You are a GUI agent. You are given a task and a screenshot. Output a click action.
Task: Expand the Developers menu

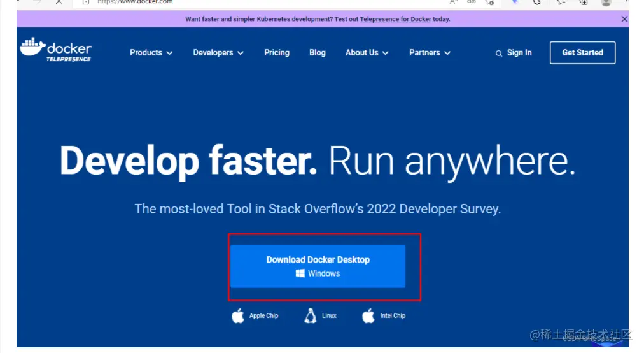pyautogui.click(x=218, y=53)
